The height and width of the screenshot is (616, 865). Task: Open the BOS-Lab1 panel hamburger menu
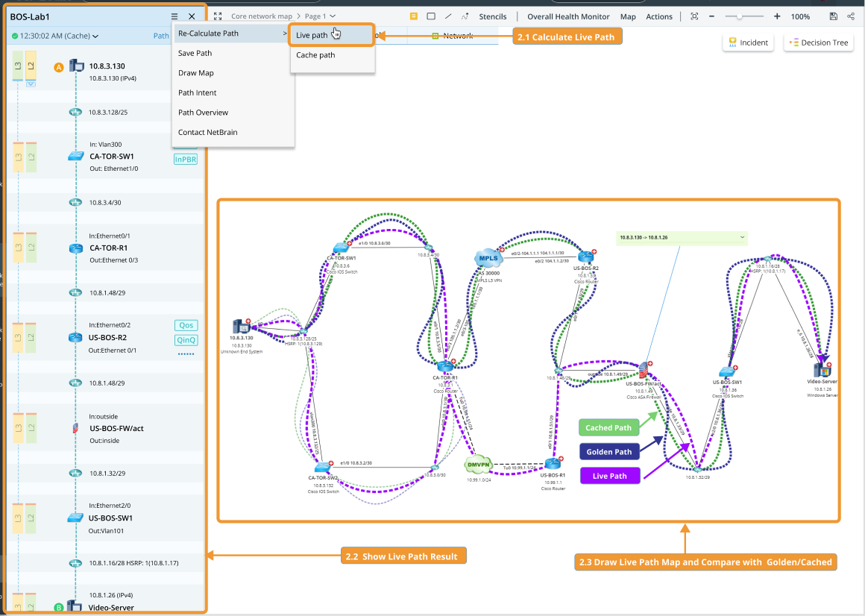pyautogui.click(x=176, y=16)
